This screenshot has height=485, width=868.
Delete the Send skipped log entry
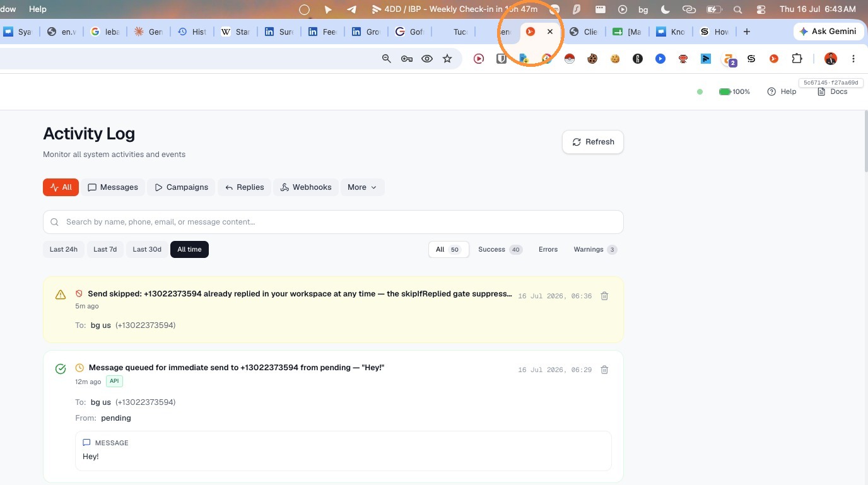point(604,296)
